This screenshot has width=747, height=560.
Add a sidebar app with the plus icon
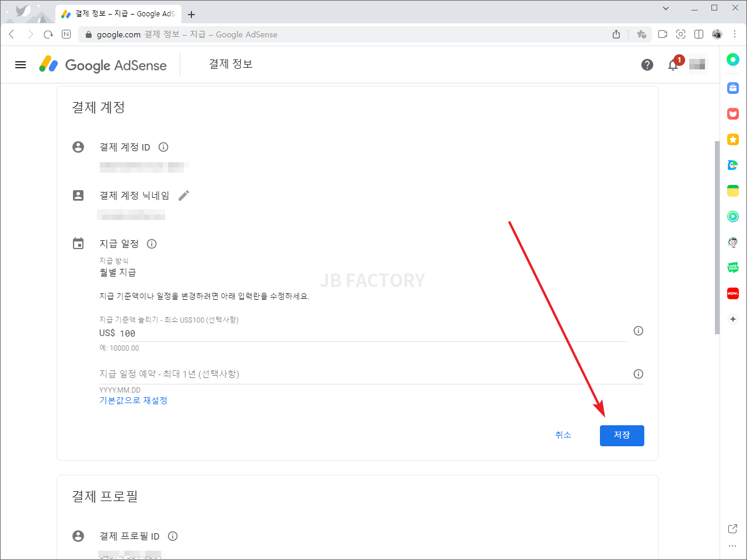(x=733, y=319)
